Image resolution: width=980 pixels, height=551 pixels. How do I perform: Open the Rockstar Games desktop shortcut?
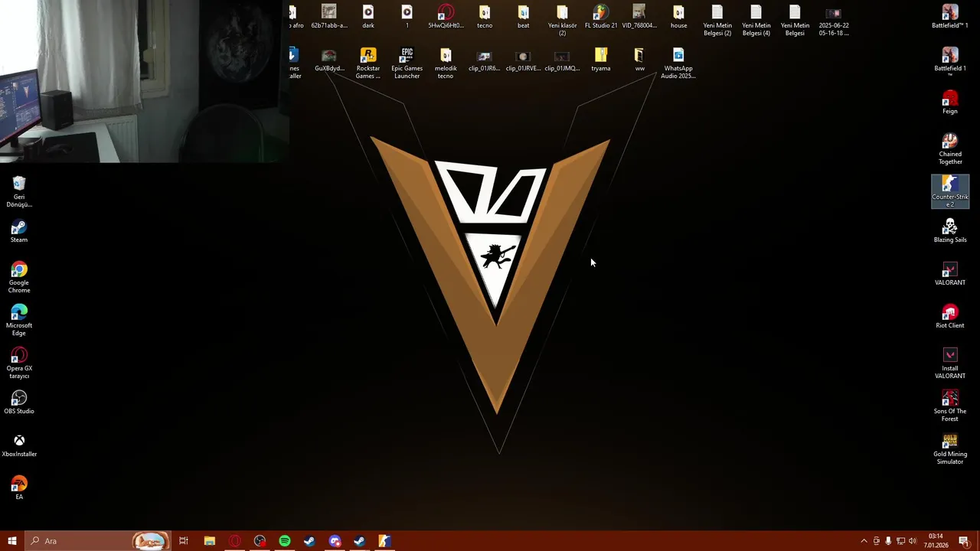368,63
